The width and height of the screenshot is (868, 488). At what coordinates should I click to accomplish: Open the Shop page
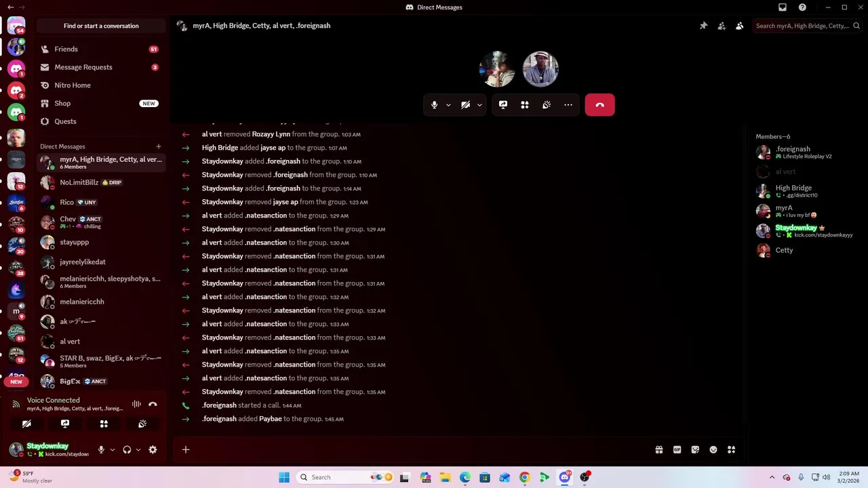[x=100, y=103]
